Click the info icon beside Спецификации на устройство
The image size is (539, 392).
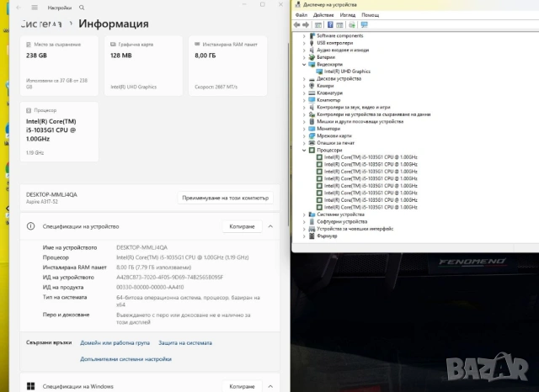coord(30,226)
